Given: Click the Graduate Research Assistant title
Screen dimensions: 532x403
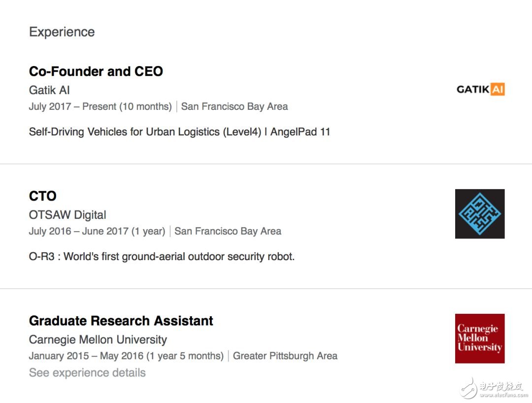Looking at the screenshot, I should (121, 321).
